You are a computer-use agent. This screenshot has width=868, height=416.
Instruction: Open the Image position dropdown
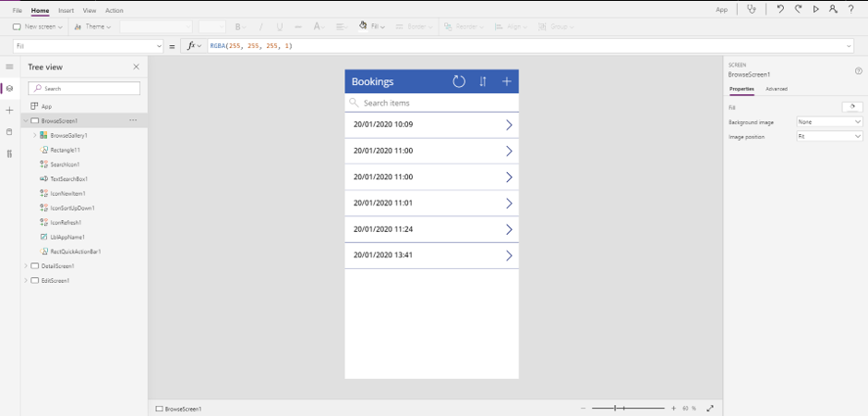[x=829, y=137]
